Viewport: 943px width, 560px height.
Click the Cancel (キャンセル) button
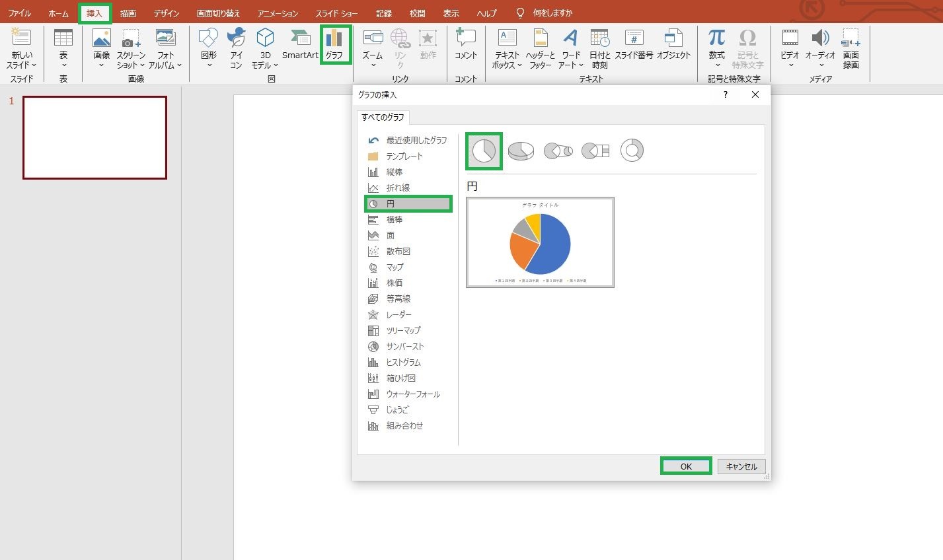[x=741, y=466]
